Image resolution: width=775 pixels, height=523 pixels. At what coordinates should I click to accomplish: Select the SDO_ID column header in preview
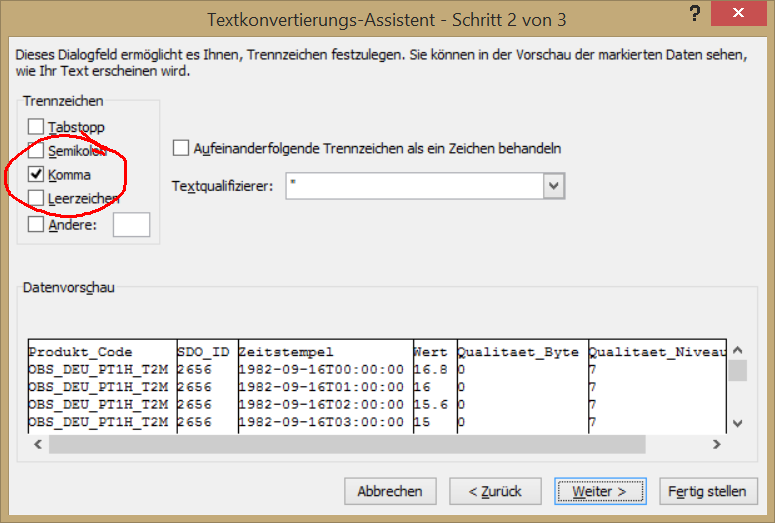[x=203, y=352]
